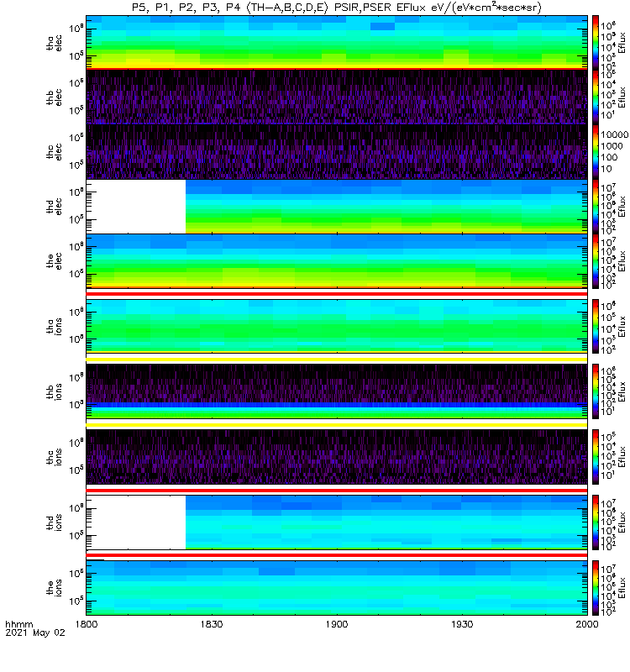
Task: Click the thc ions color bar
Action: pyautogui.click(x=596, y=457)
